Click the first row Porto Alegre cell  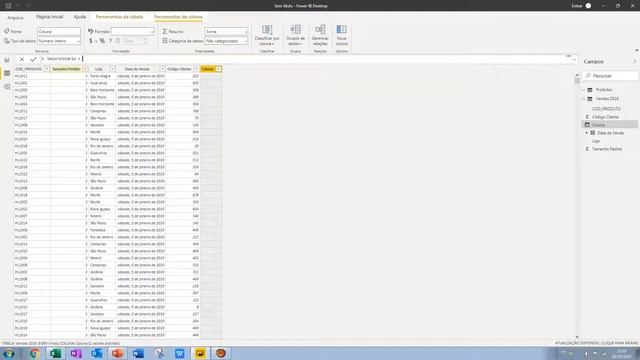click(100, 76)
